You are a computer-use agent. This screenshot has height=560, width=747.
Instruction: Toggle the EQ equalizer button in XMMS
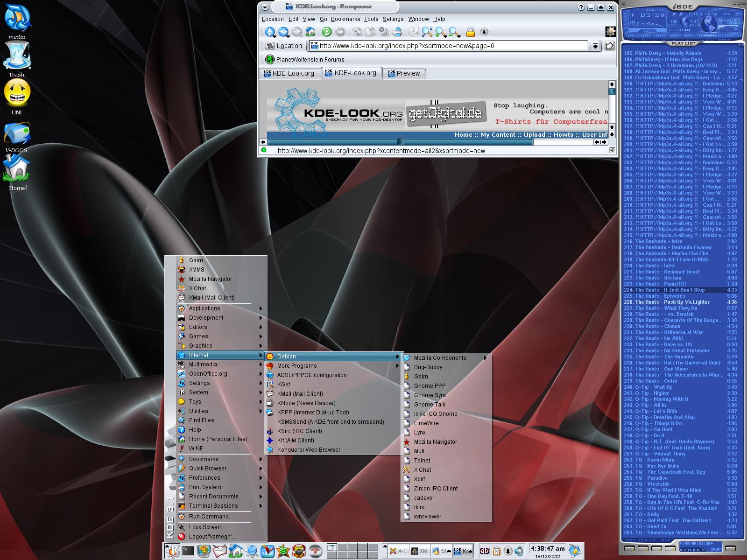(x=725, y=30)
